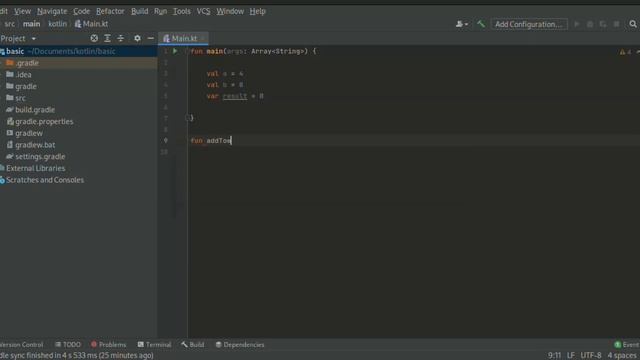Screen dimensions: 640x360
Task: Select gradle.properties file
Action: [x=78, y=122]
